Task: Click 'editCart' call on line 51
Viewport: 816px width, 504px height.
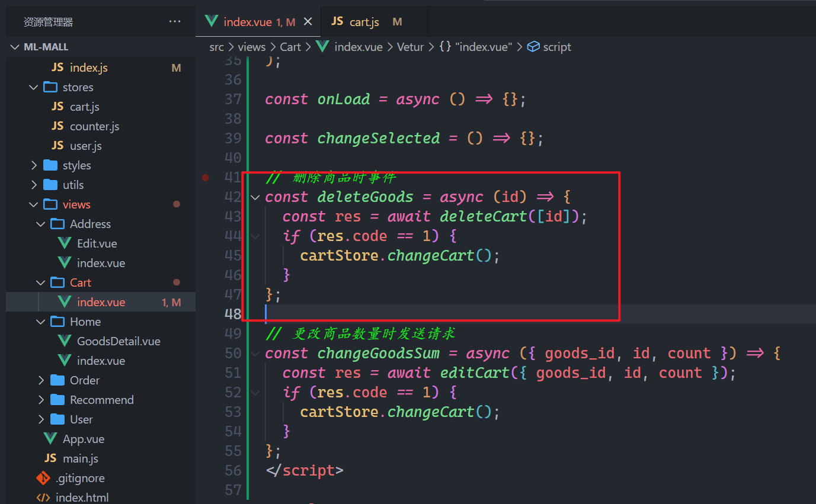Action: point(474,373)
